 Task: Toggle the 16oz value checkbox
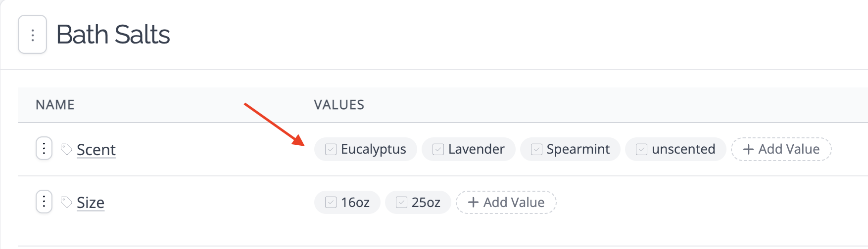point(331,203)
